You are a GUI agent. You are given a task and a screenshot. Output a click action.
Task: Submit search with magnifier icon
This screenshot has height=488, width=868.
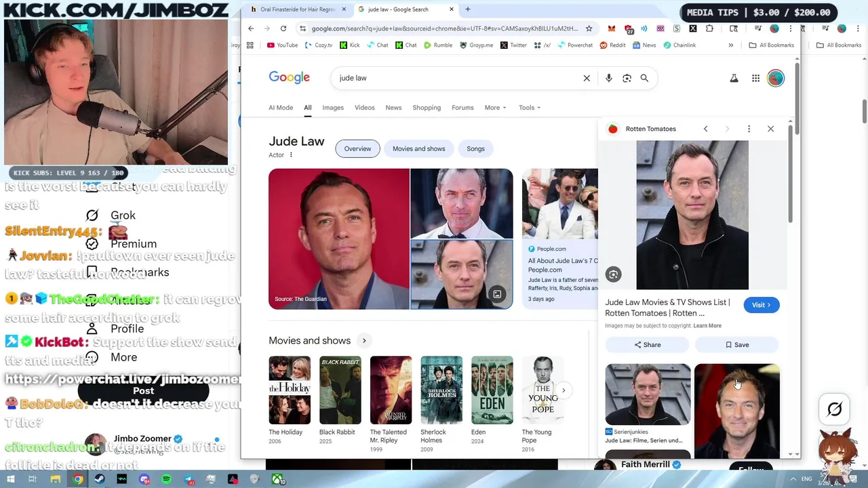coord(644,78)
